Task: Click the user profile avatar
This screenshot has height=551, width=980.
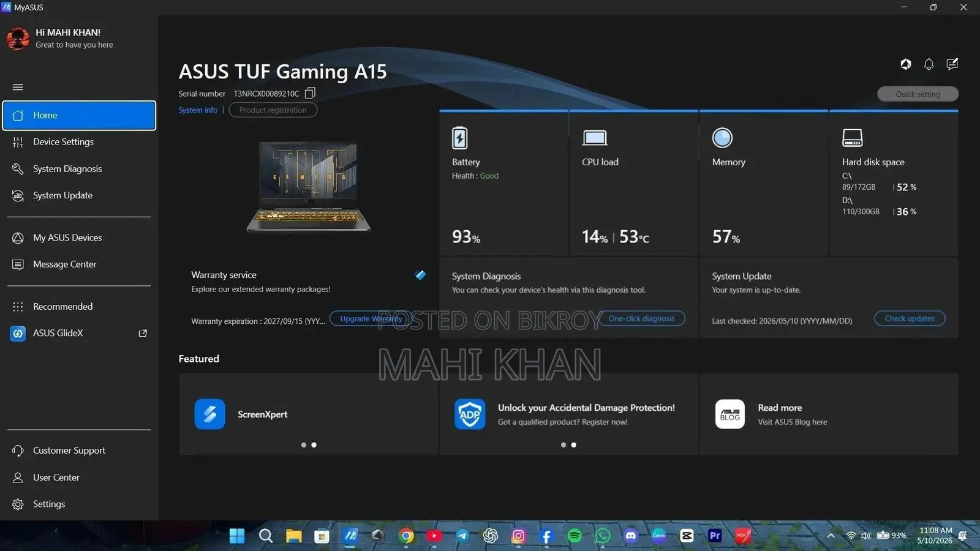Action: 18,39
